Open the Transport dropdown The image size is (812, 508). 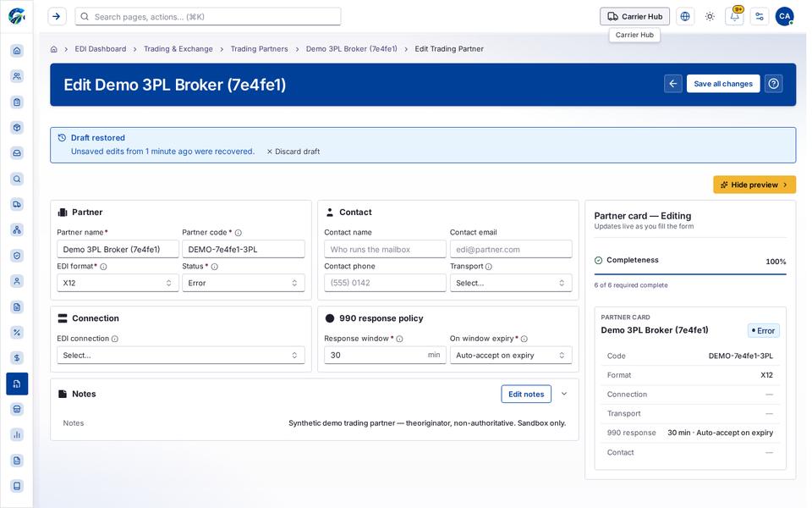[511, 283]
